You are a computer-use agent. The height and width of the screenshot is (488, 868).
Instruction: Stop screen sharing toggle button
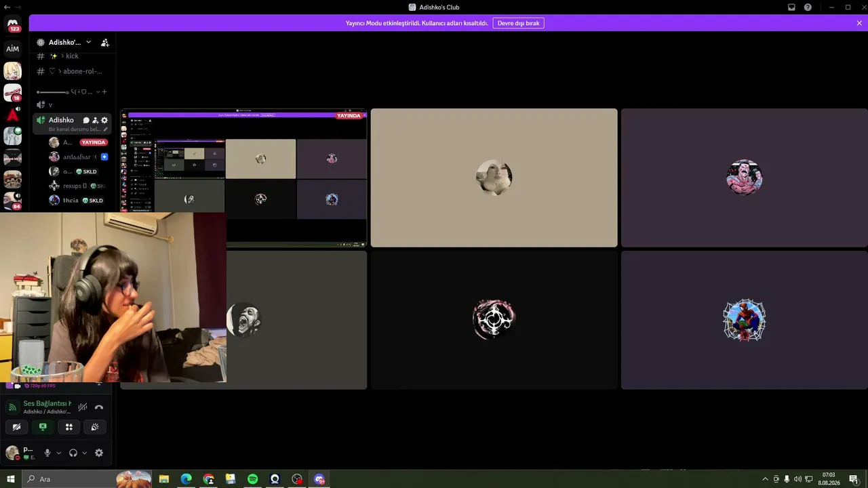coord(43,427)
